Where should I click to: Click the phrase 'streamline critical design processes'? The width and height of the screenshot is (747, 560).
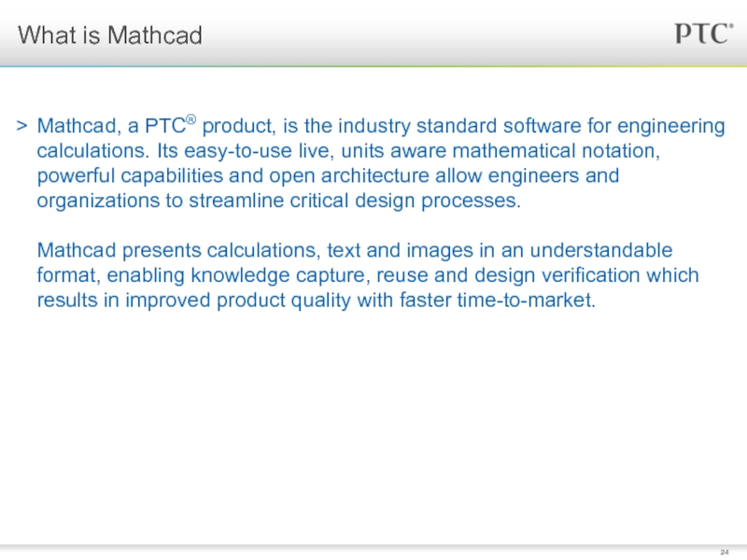coord(354,201)
